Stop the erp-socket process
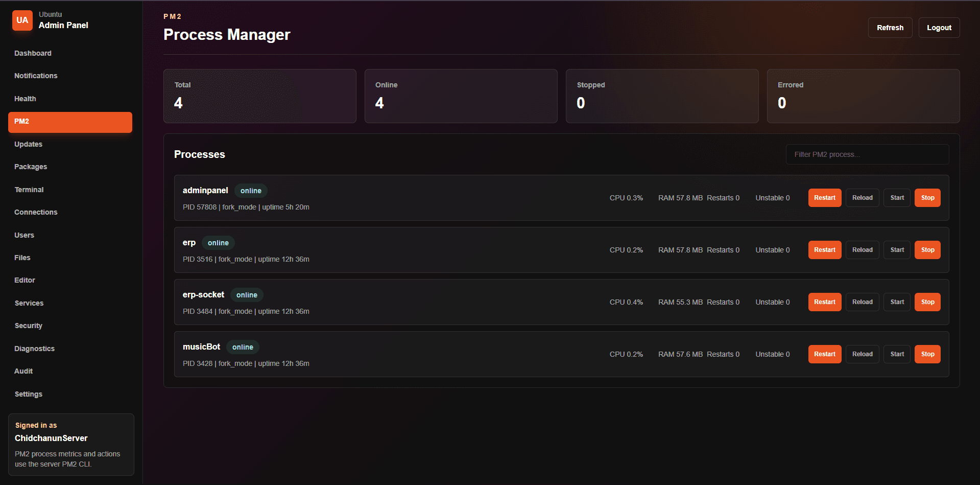This screenshot has height=485, width=980. [927, 302]
